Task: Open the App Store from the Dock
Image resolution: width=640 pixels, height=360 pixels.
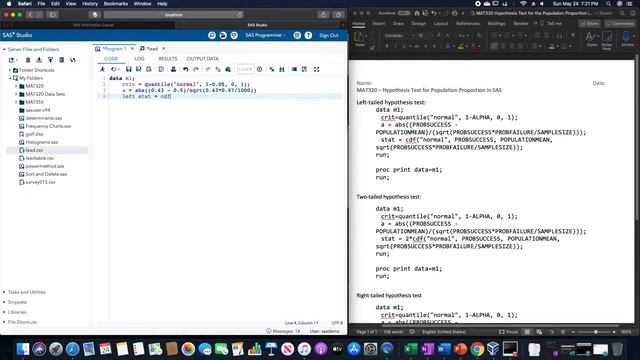Action: click(x=354, y=349)
